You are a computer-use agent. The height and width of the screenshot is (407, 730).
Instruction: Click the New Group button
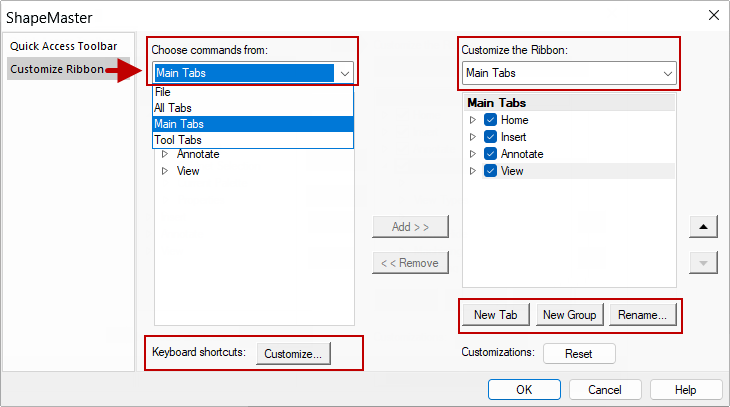click(x=569, y=315)
